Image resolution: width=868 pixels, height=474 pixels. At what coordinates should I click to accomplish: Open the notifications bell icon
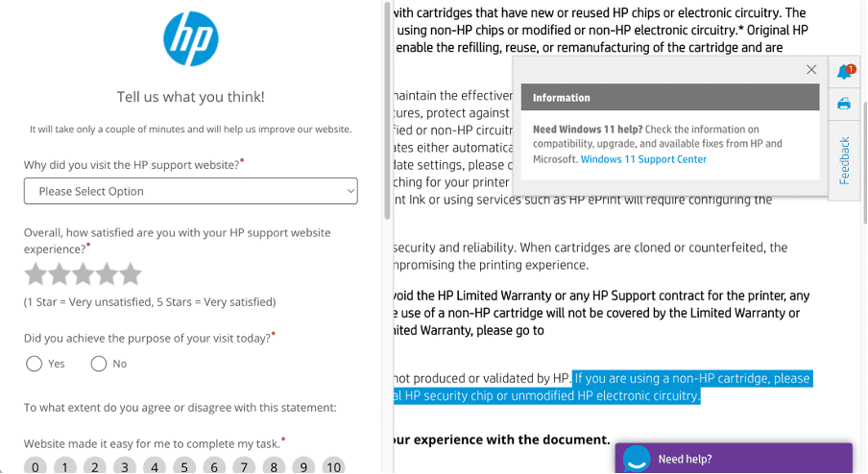click(x=845, y=71)
